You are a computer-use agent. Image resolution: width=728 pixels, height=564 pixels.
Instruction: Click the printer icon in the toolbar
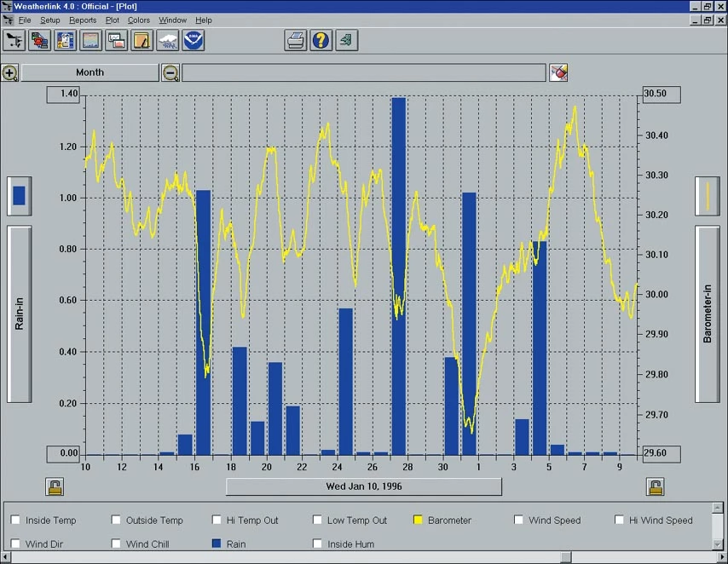296,40
